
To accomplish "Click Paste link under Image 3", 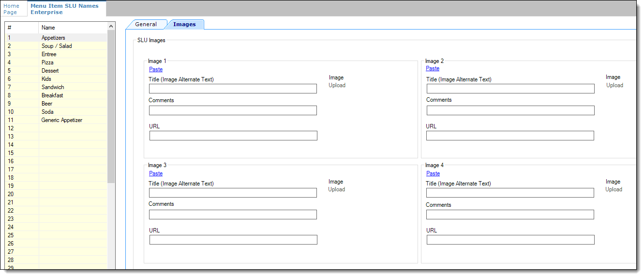I will coord(156,173).
